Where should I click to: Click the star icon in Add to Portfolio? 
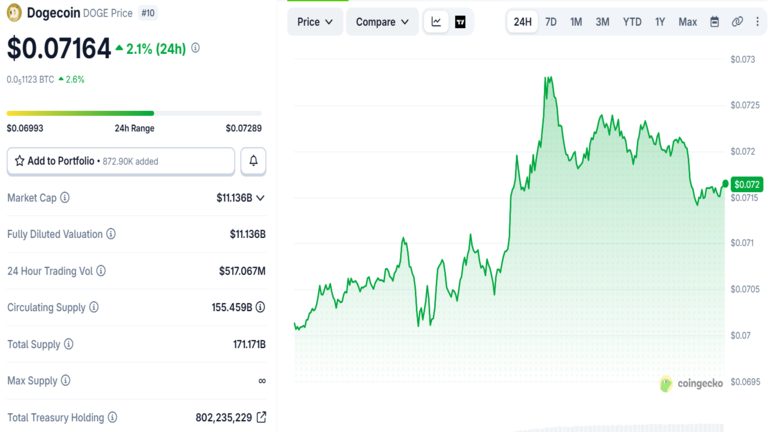(x=20, y=161)
